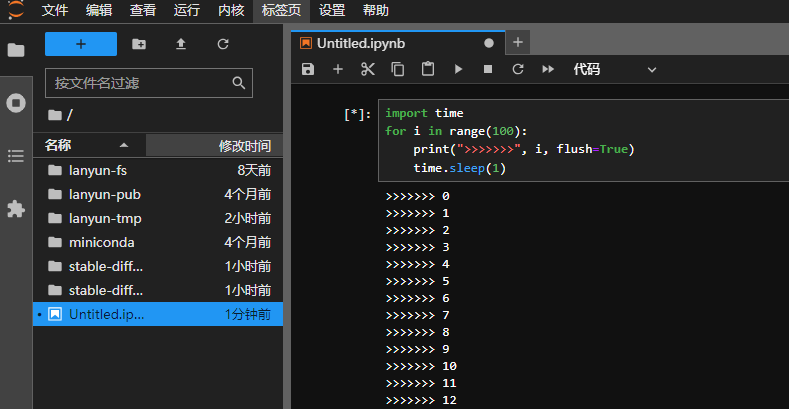Click the new launcher plus button

coord(81,44)
